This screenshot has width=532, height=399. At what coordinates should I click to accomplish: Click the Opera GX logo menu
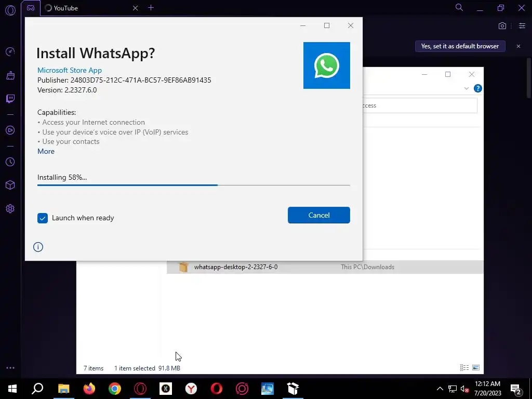click(10, 10)
